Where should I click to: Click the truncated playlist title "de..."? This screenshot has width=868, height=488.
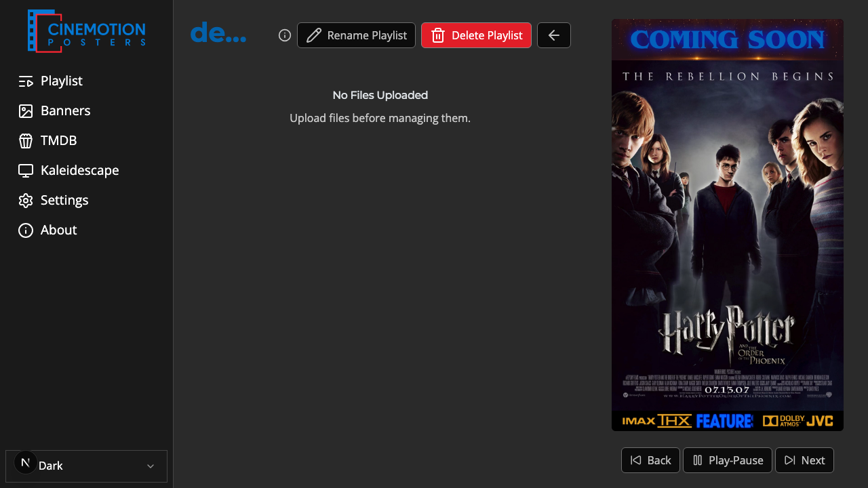point(218,33)
